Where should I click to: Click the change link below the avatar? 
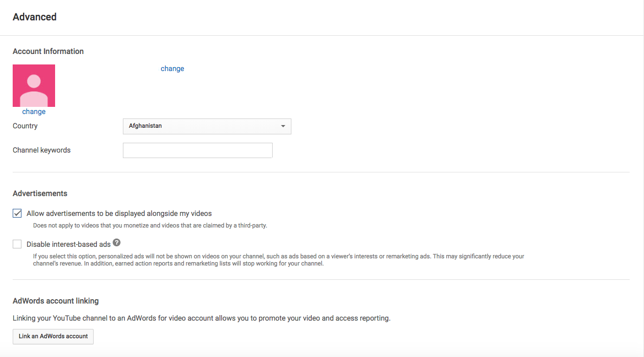34,111
